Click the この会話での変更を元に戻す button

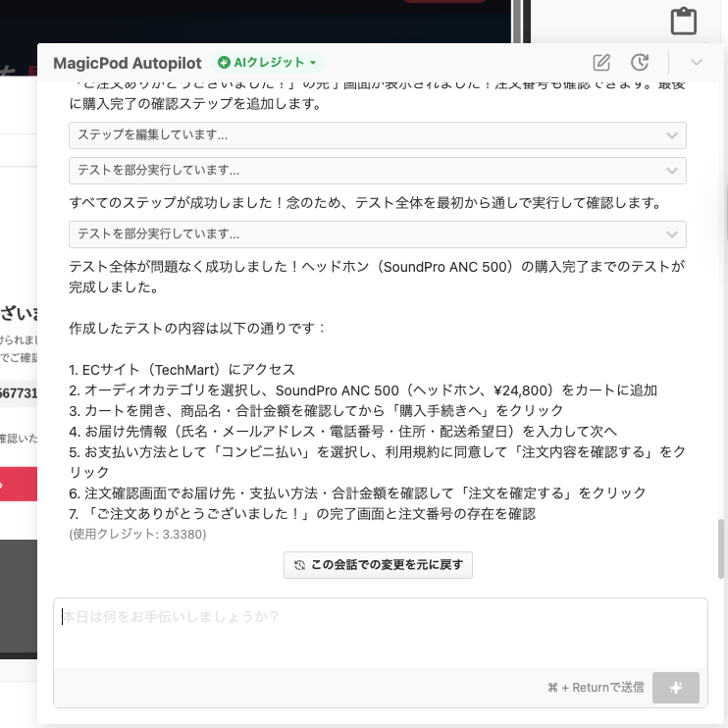378,564
